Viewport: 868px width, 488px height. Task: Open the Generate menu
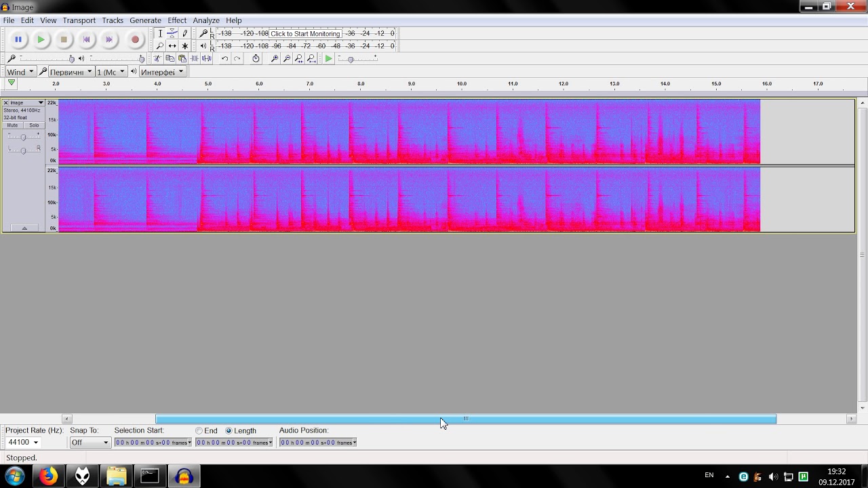[145, 20]
